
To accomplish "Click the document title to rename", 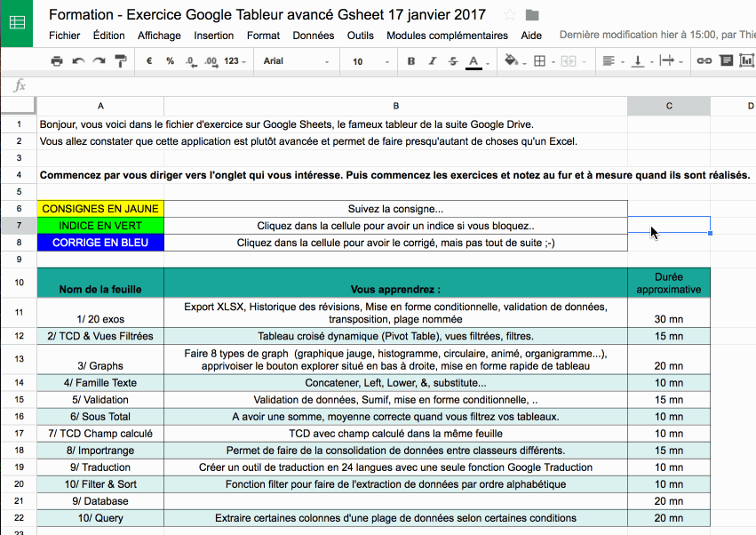I will [x=267, y=15].
